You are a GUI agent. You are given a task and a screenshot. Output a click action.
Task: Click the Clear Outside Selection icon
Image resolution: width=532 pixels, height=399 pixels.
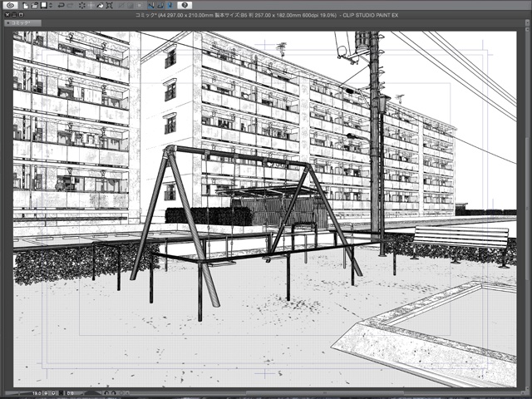pyautogui.click(x=91, y=5)
